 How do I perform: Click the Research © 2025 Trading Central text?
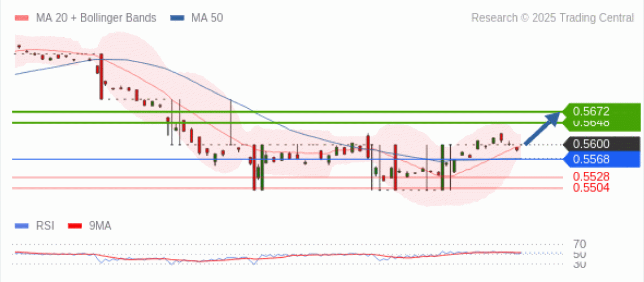(552, 18)
